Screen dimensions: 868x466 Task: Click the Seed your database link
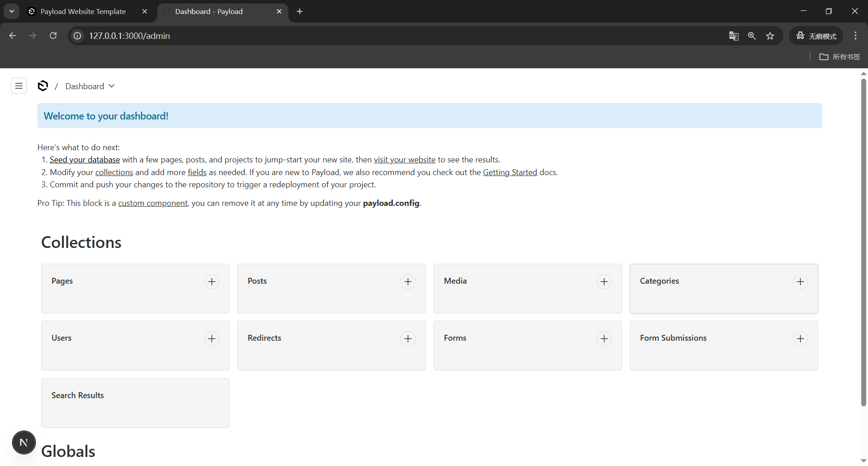tap(85, 160)
